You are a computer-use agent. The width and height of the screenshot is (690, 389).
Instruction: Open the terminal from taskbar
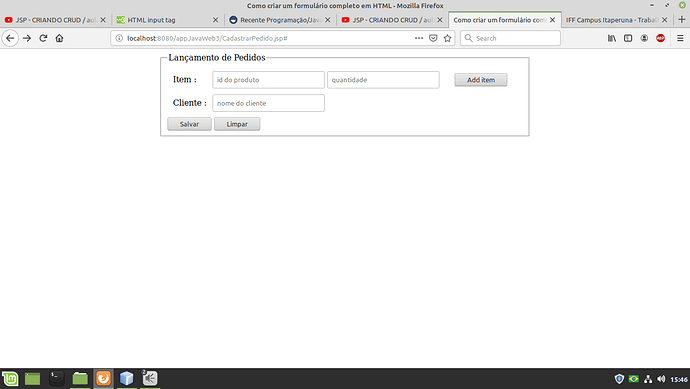tap(56, 378)
